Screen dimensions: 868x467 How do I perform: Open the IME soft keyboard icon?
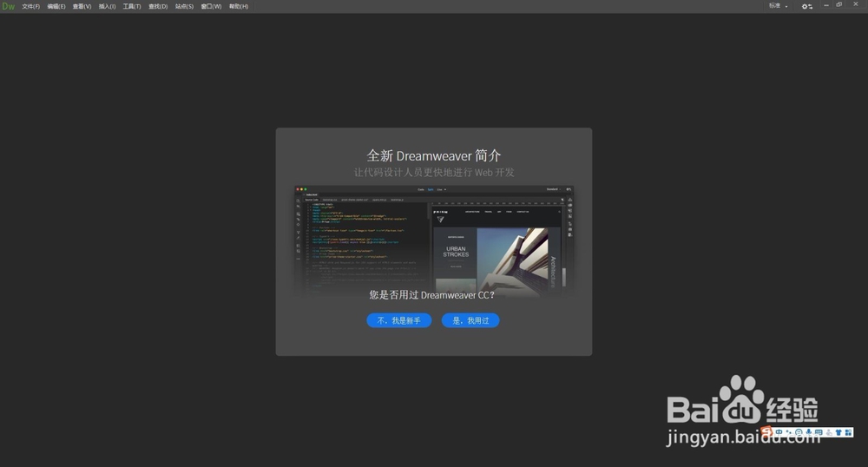[819, 432]
